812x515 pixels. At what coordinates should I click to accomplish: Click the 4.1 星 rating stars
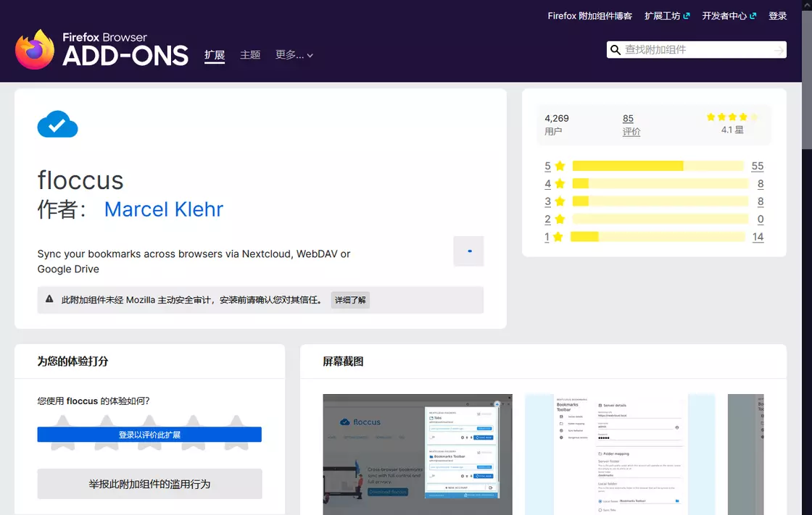[x=732, y=117]
